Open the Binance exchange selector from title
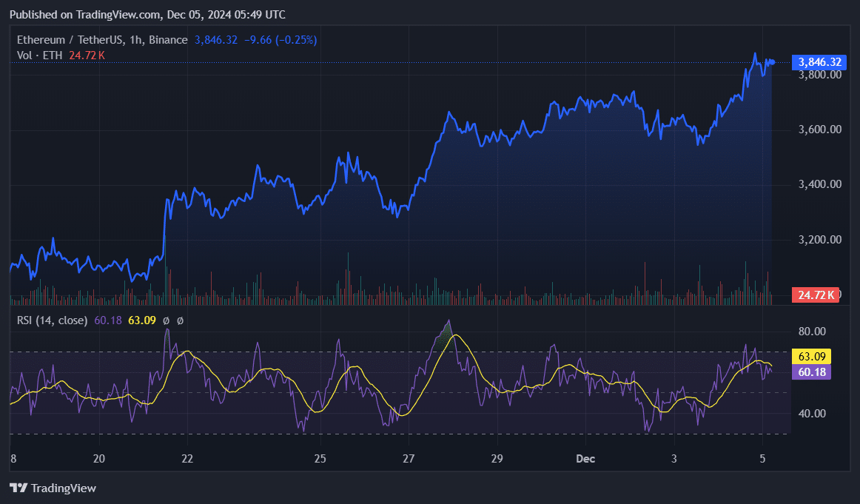Viewport: 860px width, 504px height. pyautogui.click(x=168, y=40)
